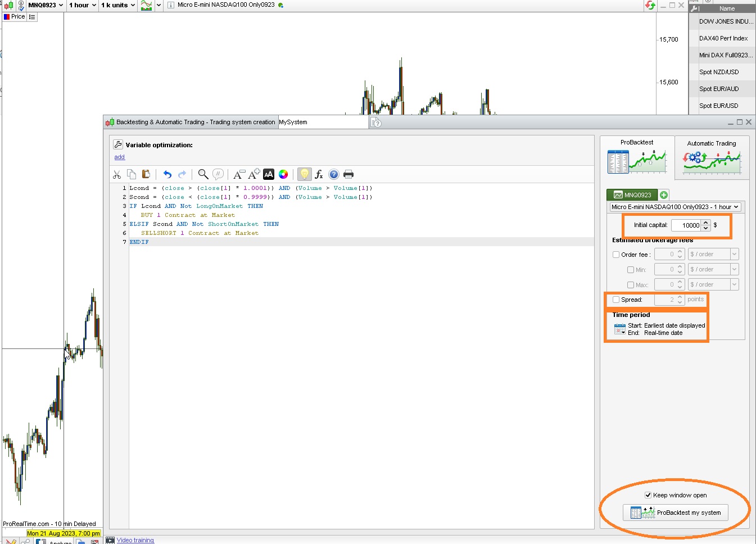
Task: Click the red-green refresh icon on the chart
Action: pyautogui.click(x=650, y=5)
